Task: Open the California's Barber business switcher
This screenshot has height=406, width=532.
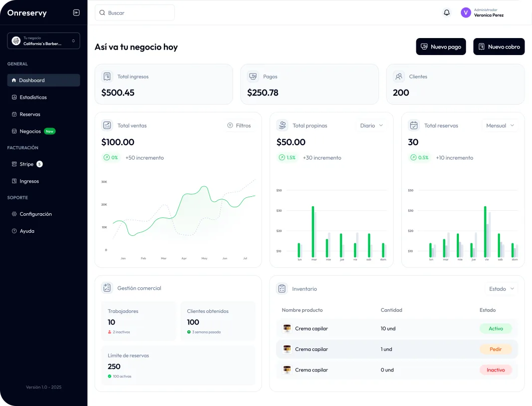Action: tap(43, 41)
